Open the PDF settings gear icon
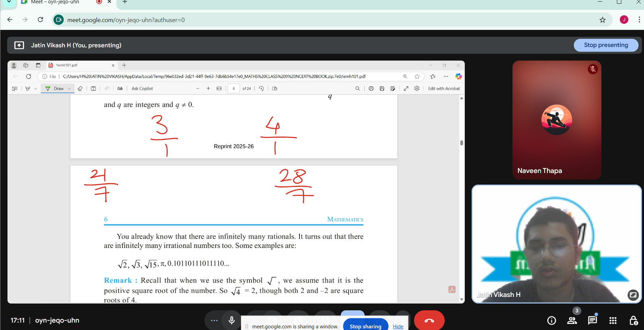644x330 pixels. 417,89
